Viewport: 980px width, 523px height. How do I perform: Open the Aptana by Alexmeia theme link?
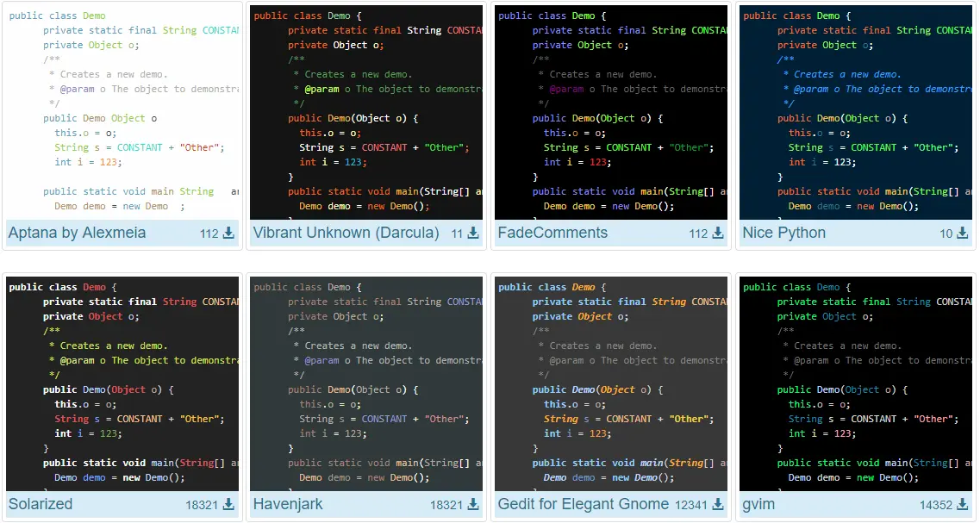pos(77,233)
